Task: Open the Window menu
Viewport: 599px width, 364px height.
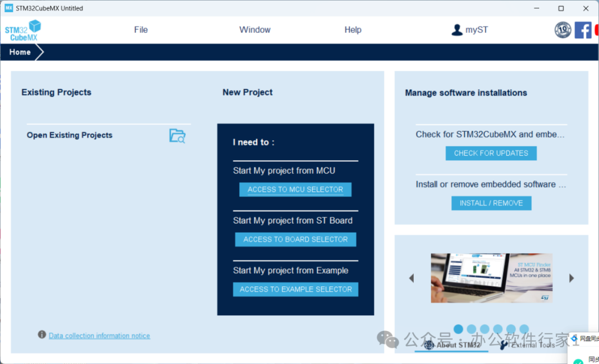Action: [255, 30]
